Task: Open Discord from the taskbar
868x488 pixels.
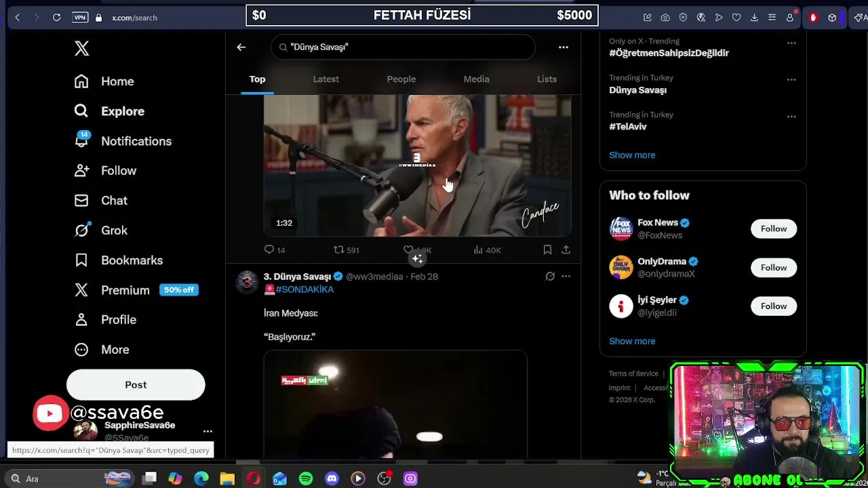Action: tap(332, 479)
